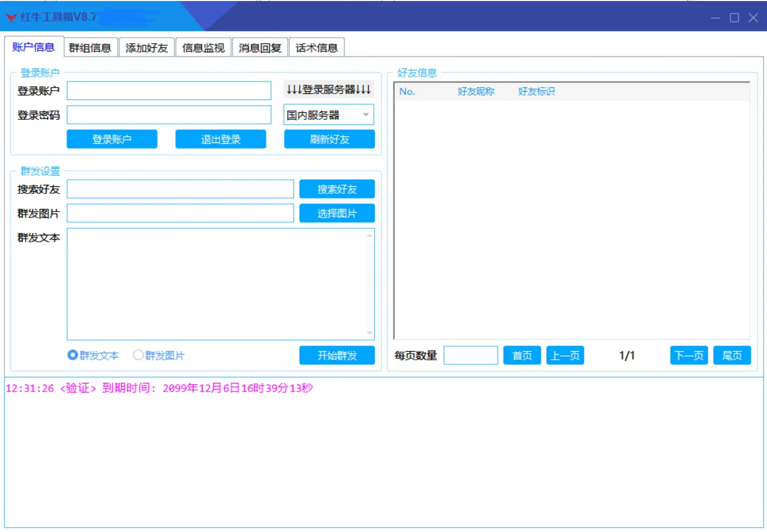Click the 好友标识 column header
Viewport: 767px width, 532px height.
(536, 91)
